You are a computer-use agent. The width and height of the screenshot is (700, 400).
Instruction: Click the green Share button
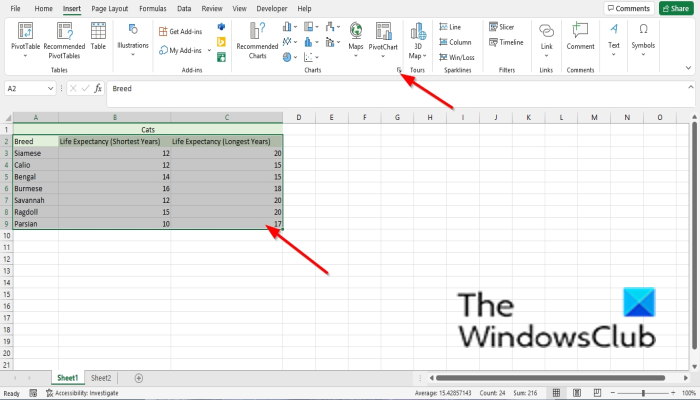[x=676, y=8]
